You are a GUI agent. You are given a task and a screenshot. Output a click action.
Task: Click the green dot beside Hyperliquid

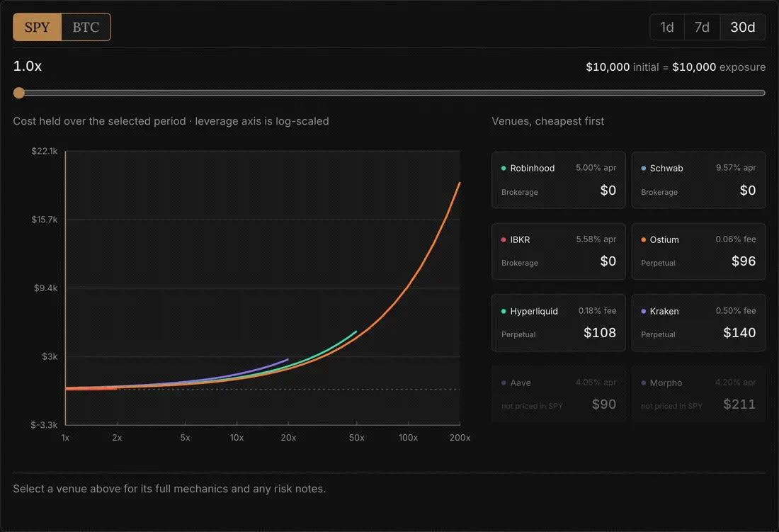click(x=504, y=312)
